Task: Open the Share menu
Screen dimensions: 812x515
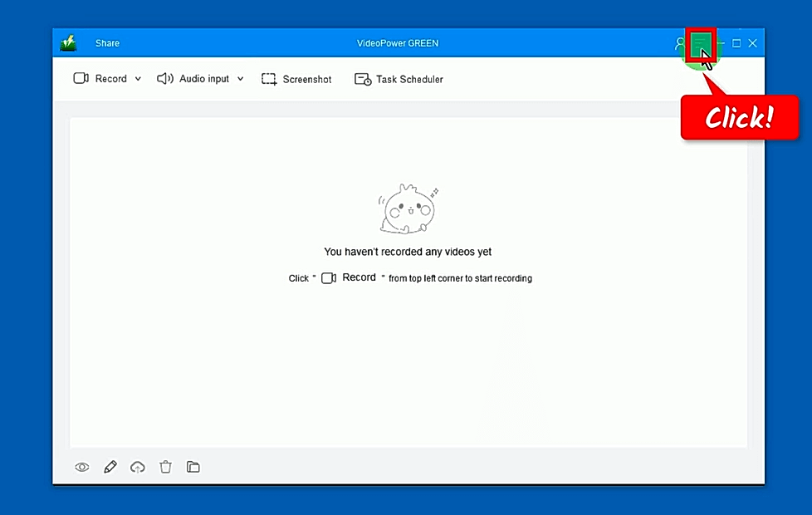Action: 106,42
